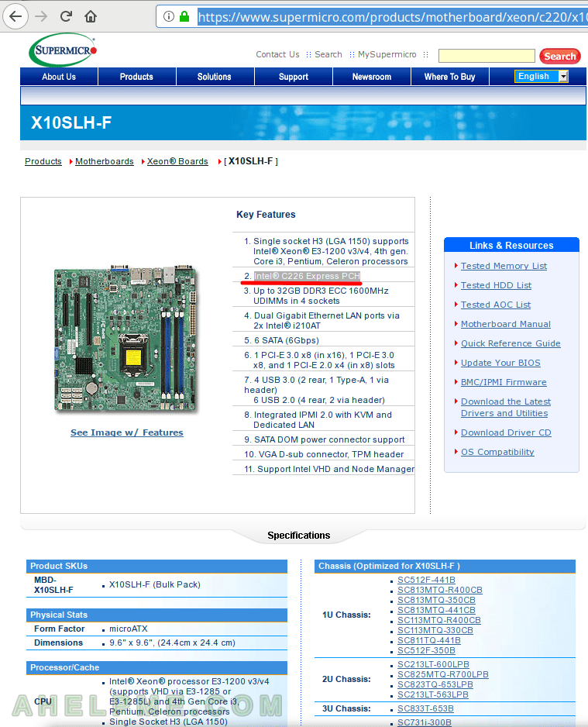Click the green secure padlock icon
The image size is (588, 727).
pos(184,17)
